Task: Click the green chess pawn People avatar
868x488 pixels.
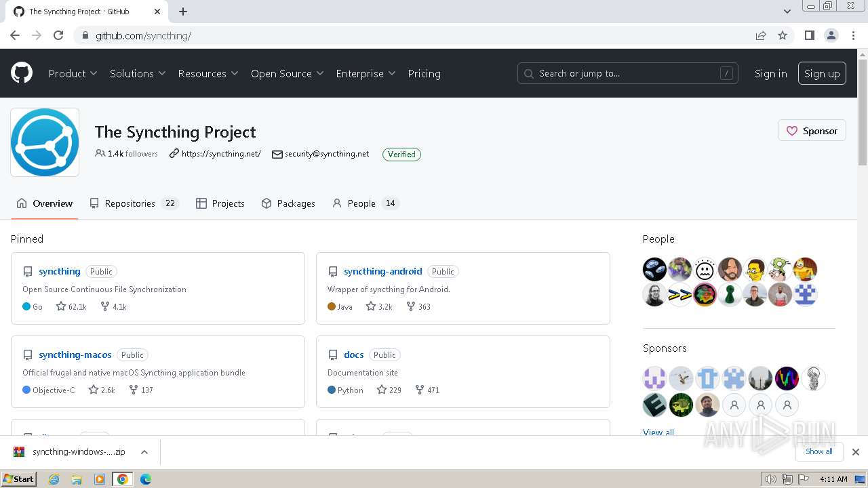Action: point(730,295)
